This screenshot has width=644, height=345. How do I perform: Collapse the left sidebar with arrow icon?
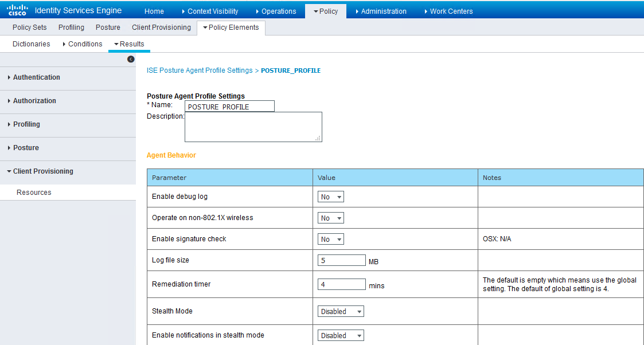131,59
